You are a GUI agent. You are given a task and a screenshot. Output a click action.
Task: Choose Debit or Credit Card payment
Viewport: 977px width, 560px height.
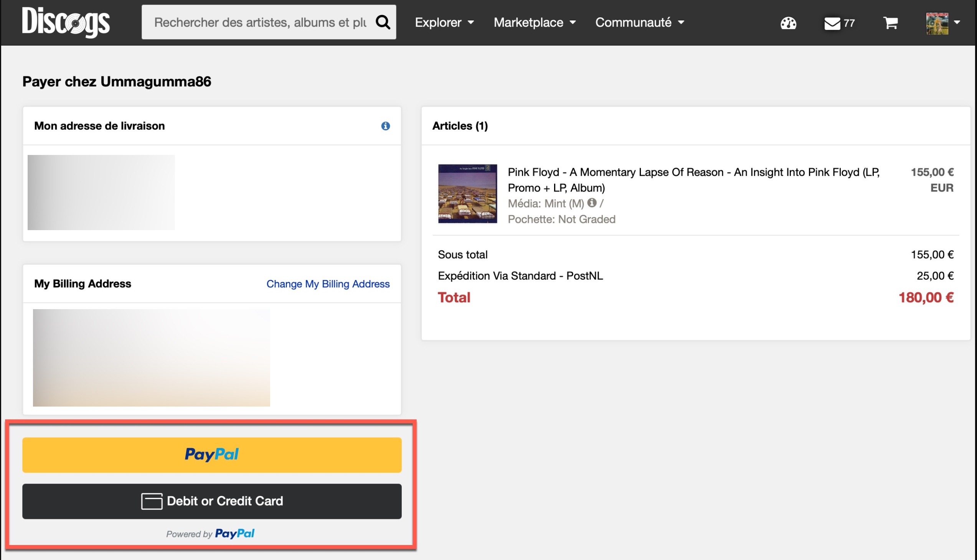point(212,501)
